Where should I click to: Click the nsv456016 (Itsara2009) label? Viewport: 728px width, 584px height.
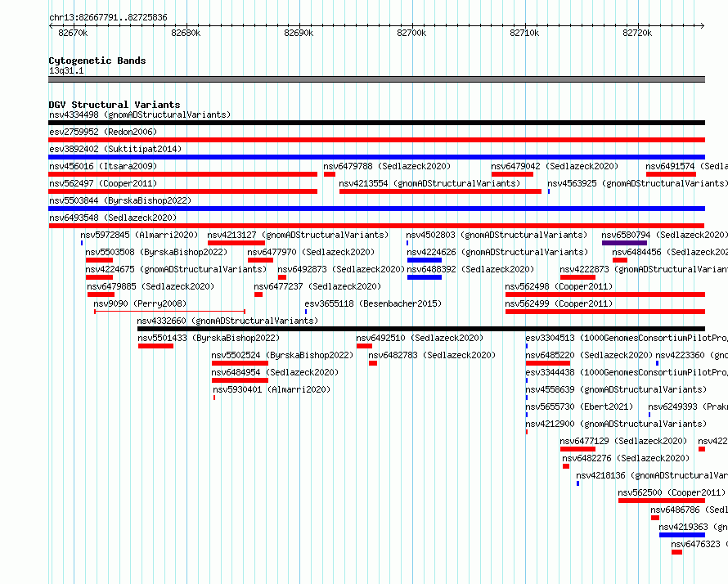(103, 166)
